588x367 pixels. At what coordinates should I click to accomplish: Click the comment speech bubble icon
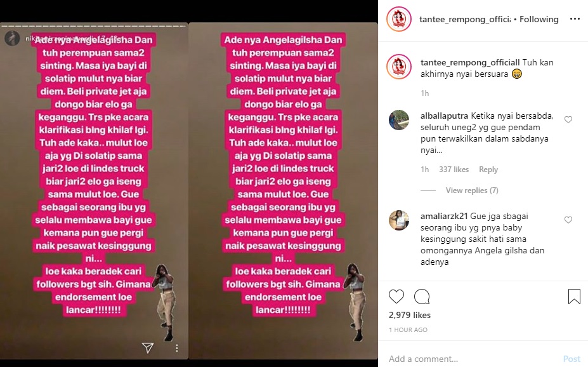422,297
